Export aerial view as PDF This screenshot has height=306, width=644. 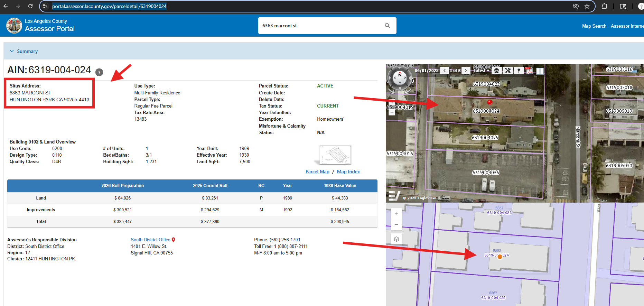coord(529,71)
